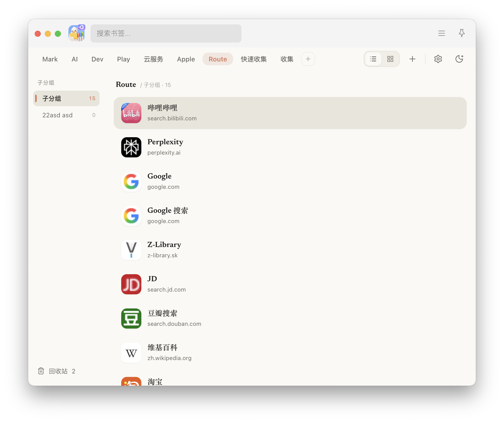
Task: Add a new bookmark with plus icon
Action: 412,59
